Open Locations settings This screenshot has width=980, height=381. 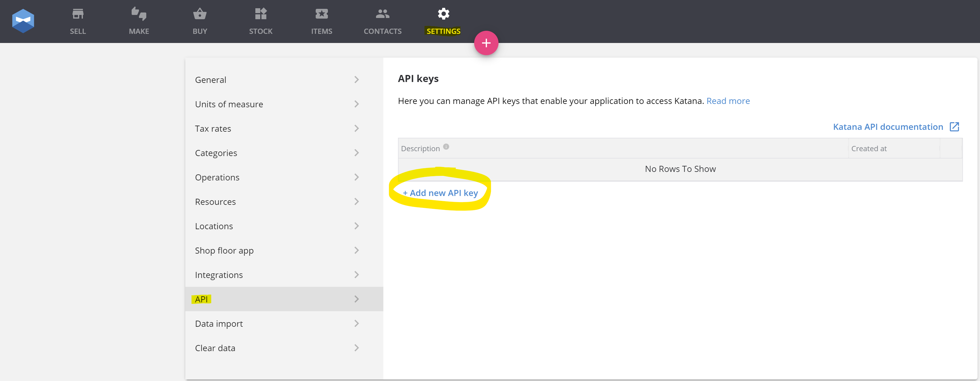pyautogui.click(x=284, y=226)
